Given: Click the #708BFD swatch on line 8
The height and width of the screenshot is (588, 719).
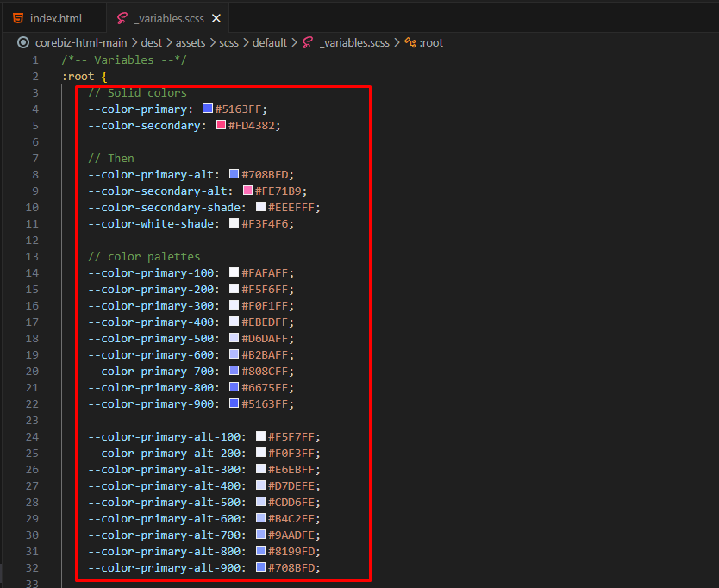Looking at the screenshot, I should coord(234,174).
